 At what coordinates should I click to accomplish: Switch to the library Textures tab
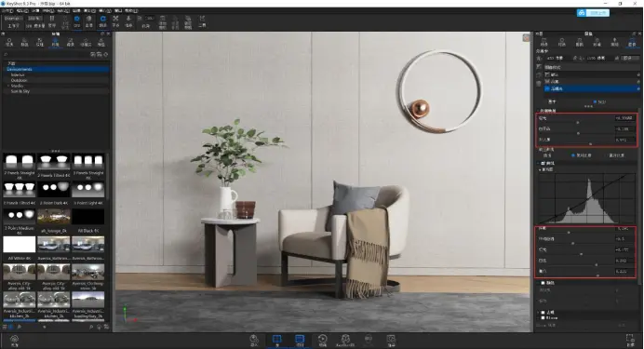pyautogui.click(x=40, y=42)
